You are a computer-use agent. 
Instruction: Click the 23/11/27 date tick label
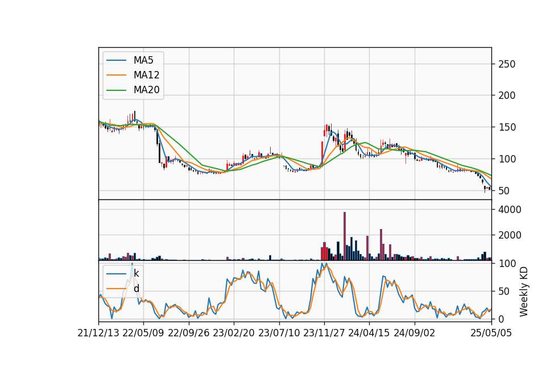pyautogui.click(x=324, y=333)
